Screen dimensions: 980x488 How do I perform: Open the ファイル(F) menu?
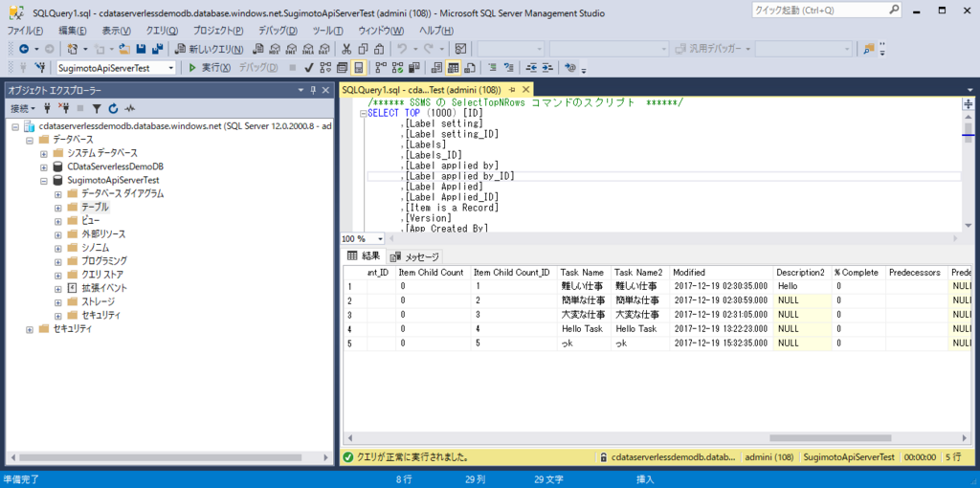[24, 31]
